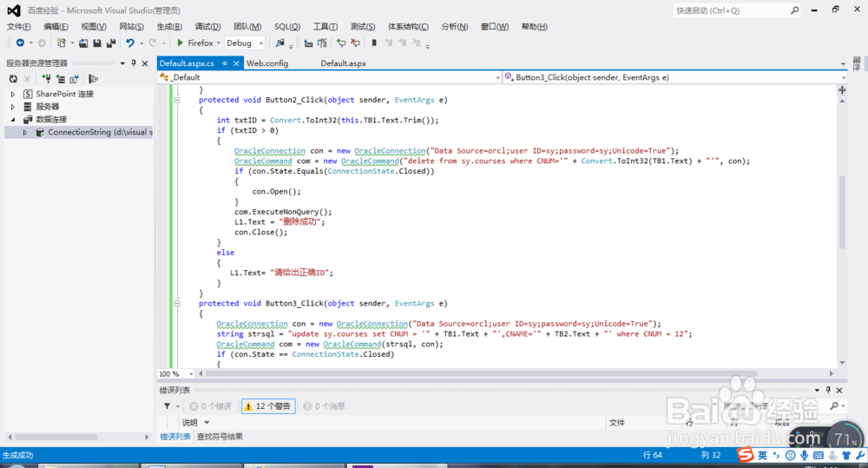This screenshot has height=468, width=868.
Task: Open the SQL(Q) menu
Action: click(x=287, y=27)
